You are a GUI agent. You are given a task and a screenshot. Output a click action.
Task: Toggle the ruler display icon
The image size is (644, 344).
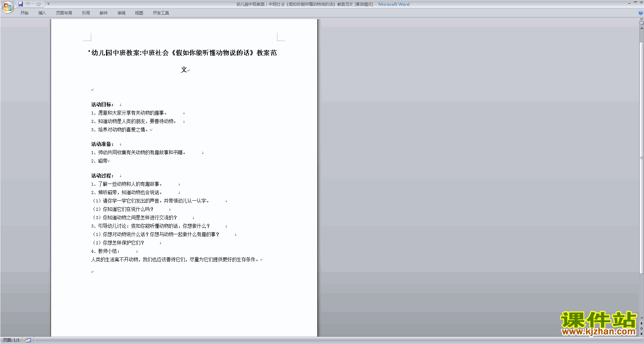click(x=641, y=23)
